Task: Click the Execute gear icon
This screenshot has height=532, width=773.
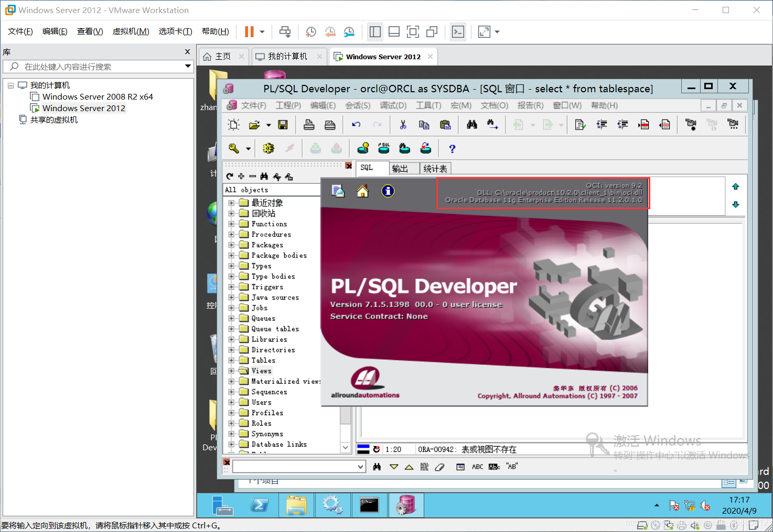Action: [269, 149]
